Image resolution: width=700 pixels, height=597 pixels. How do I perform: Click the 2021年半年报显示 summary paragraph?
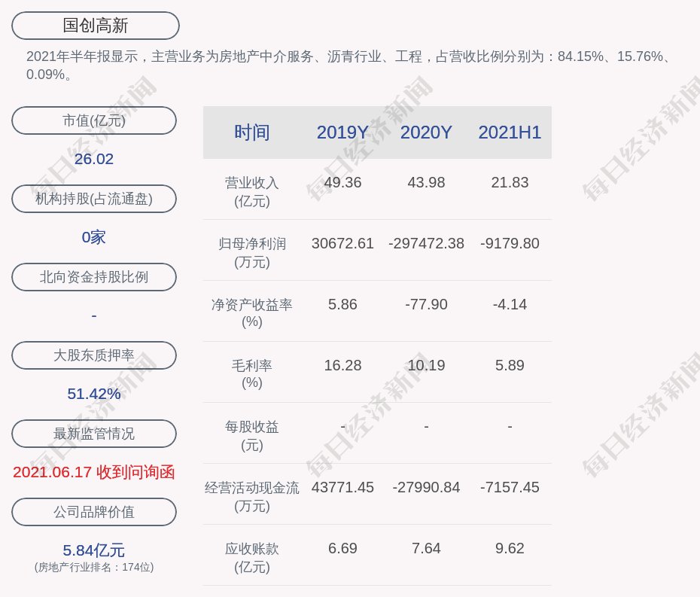(348, 65)
